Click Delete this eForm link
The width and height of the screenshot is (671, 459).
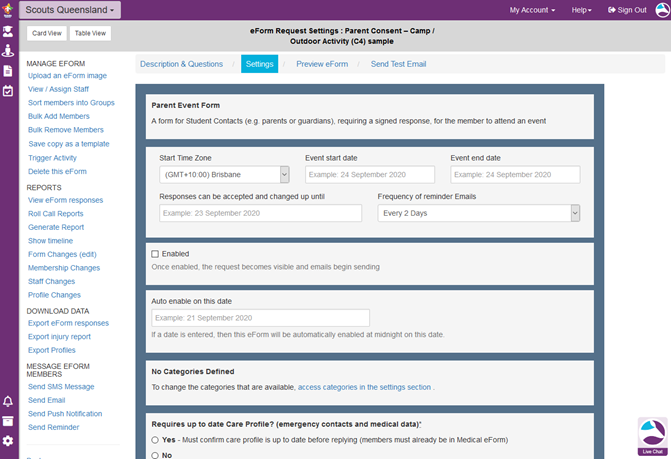point(57,172)
